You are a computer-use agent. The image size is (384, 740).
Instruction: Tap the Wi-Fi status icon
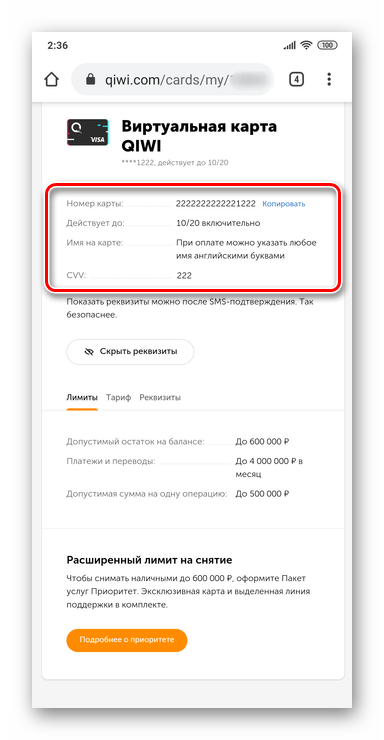307,46
